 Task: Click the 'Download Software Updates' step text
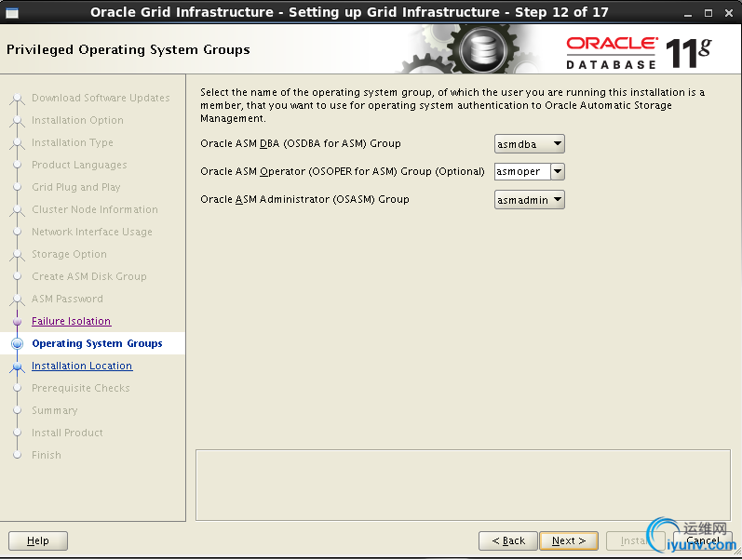(x=101, y=98)
